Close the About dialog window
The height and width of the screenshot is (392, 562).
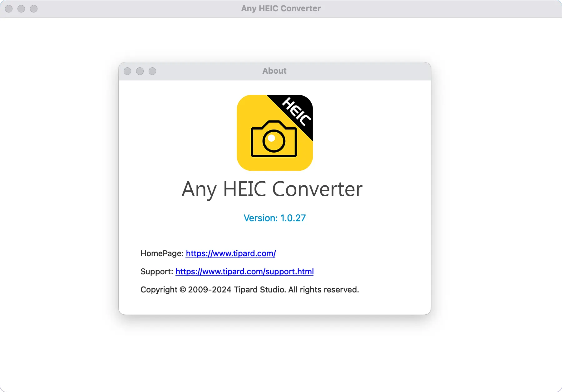[127, 71]
